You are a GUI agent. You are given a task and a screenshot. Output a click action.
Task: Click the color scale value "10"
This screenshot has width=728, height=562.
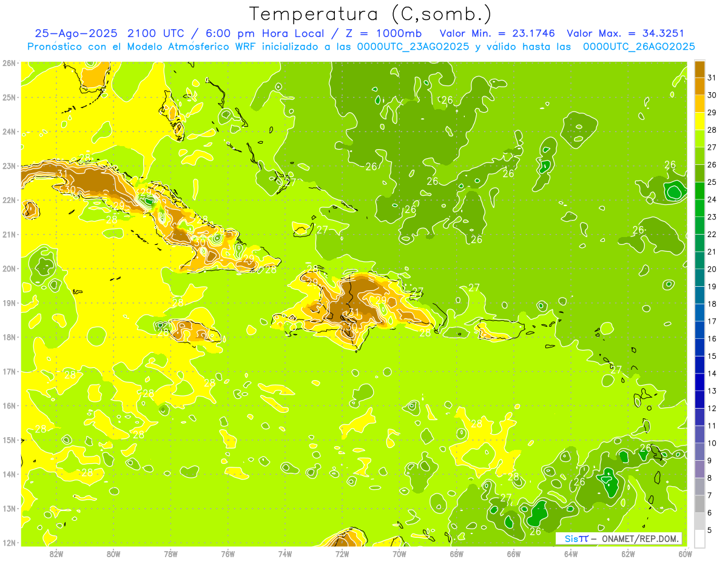pos(713,443)
